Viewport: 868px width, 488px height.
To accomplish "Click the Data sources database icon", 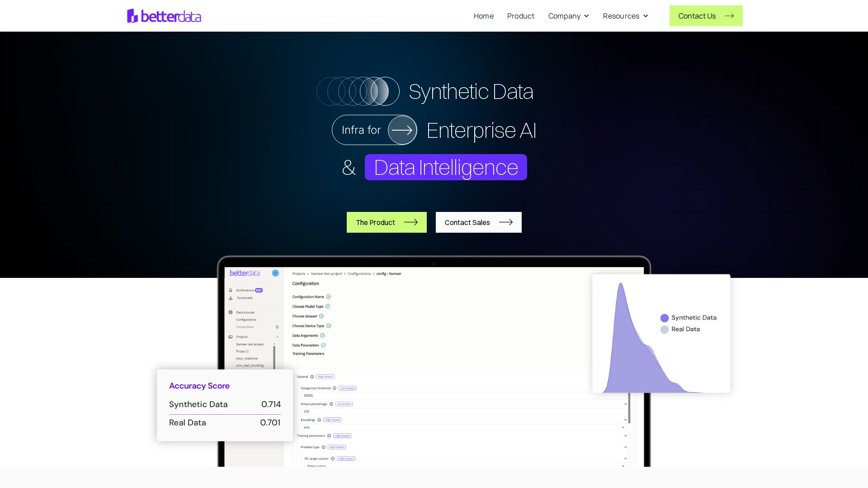I will (x=231, y=313).
